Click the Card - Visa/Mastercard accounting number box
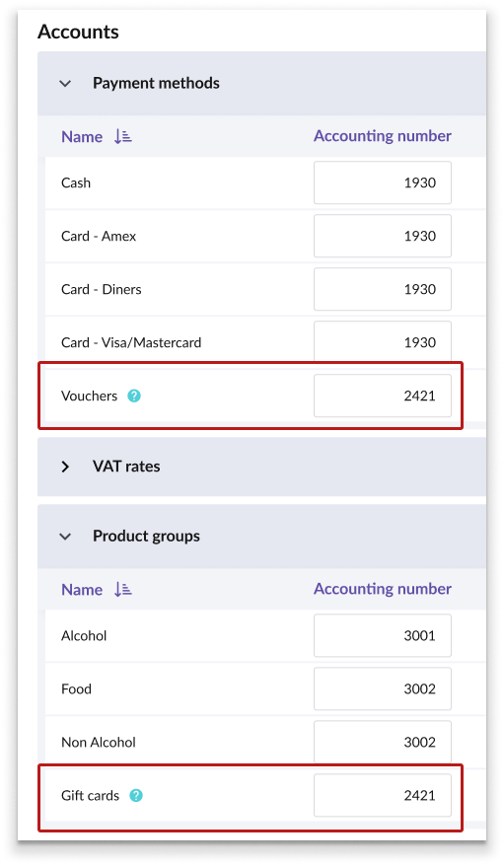This screenshot has width=504, height=866. (x=383, y=341)
